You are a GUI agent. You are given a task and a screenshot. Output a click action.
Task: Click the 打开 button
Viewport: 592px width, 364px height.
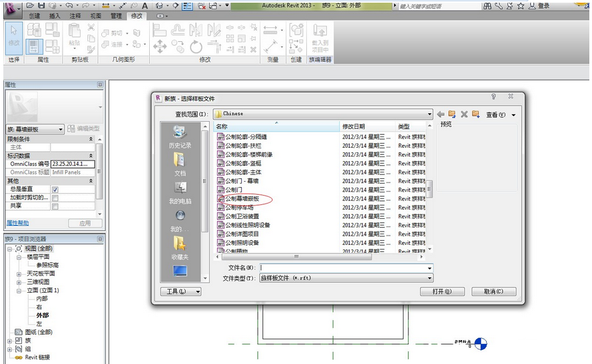pyautogui.click(x=442, y=291)
